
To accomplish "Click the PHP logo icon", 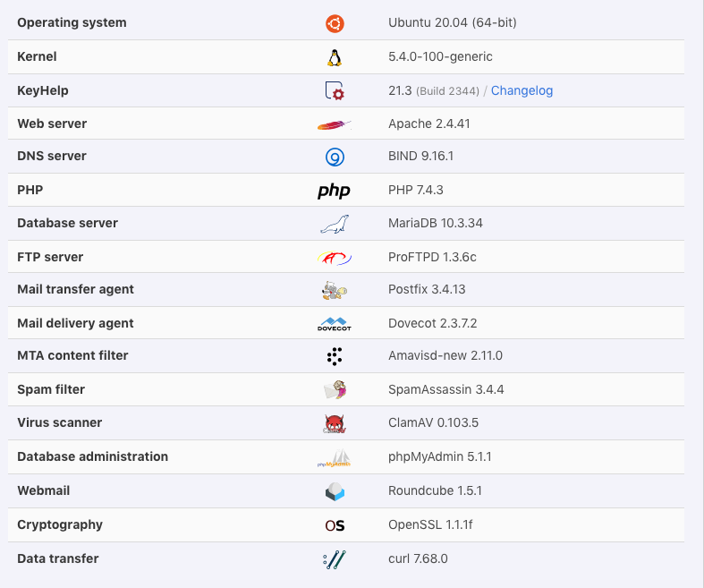I will point(334,191).
